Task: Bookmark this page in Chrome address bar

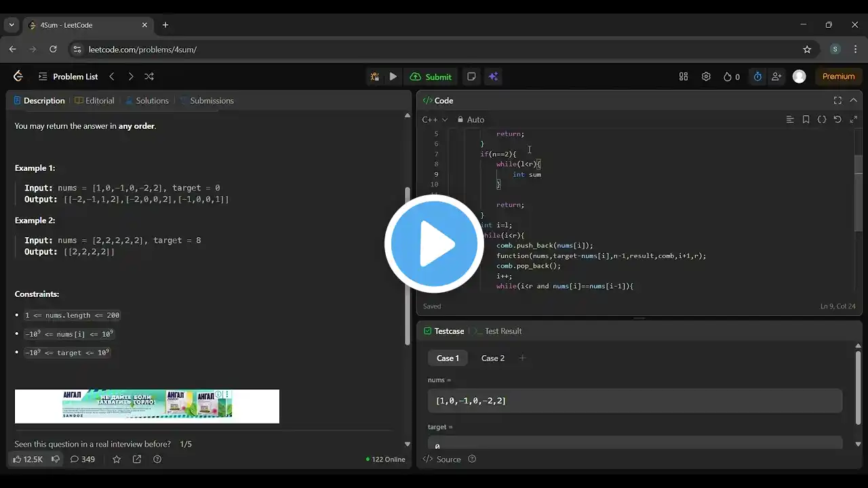Action: coord(807,49)
